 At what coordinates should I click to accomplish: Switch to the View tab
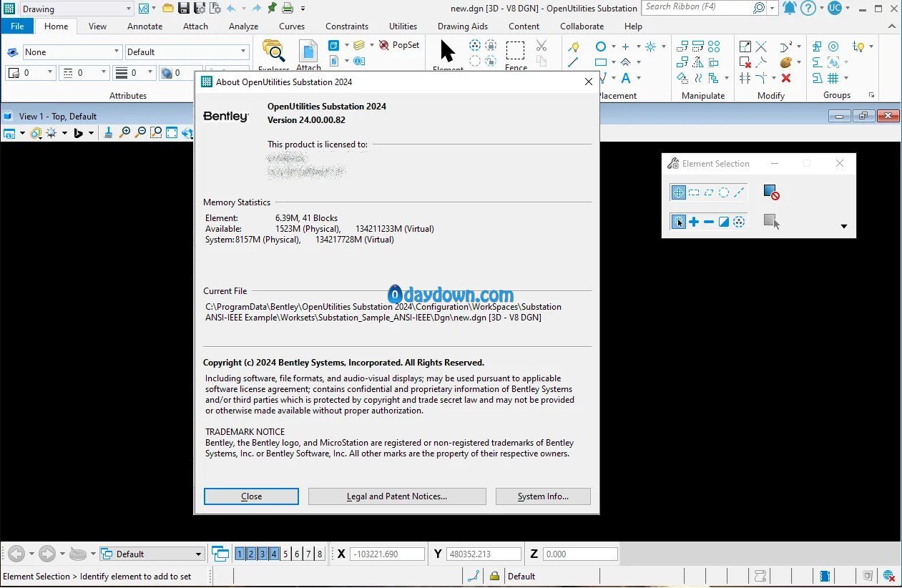click(97, 26)
